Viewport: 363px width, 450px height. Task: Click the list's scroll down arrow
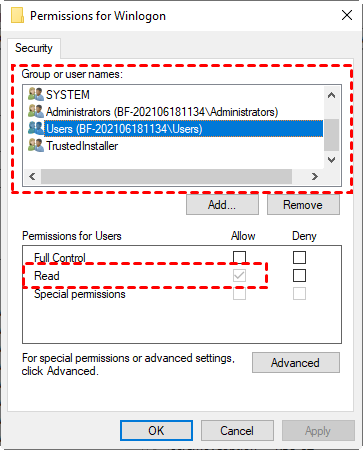[331, 160]
